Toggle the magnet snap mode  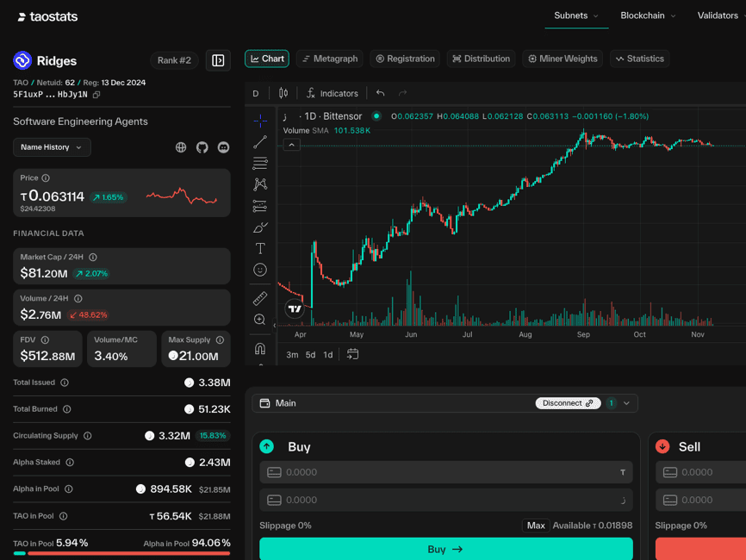click(260, 349)
